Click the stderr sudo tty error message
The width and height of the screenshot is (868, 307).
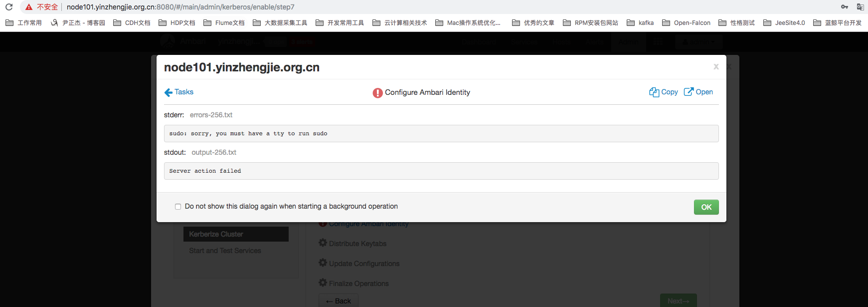click(x=248, y=134)
